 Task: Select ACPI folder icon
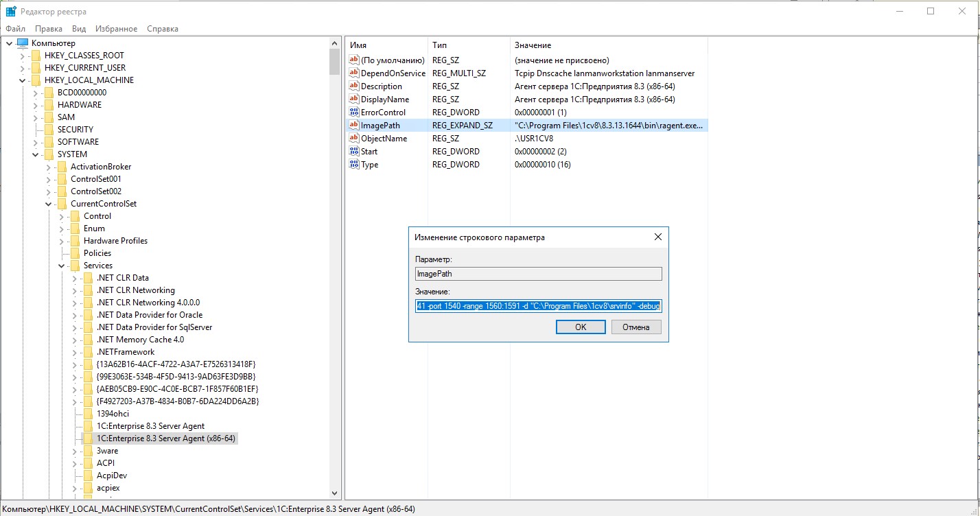pos(88,463)
